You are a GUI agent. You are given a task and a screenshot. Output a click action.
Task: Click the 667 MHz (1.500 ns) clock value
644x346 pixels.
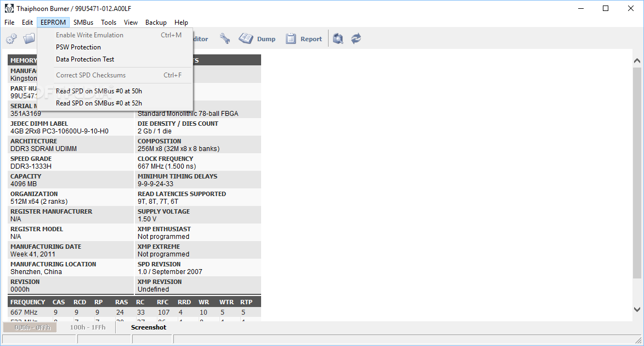pyautogui.click(x=167, y=166)
